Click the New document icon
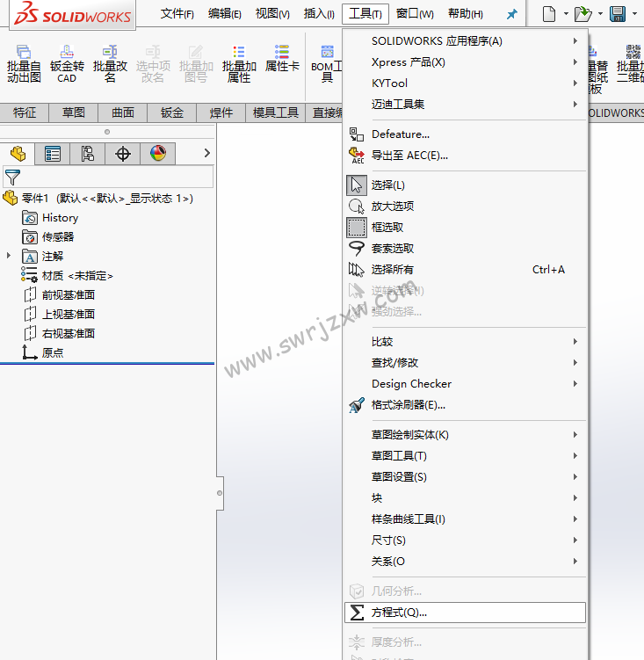 (548, 14)
